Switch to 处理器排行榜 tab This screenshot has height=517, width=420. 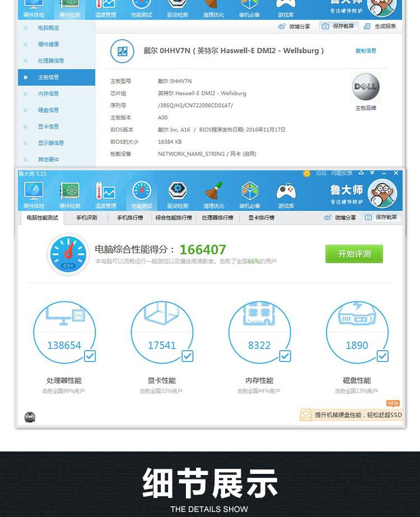(x=218, y=218)
